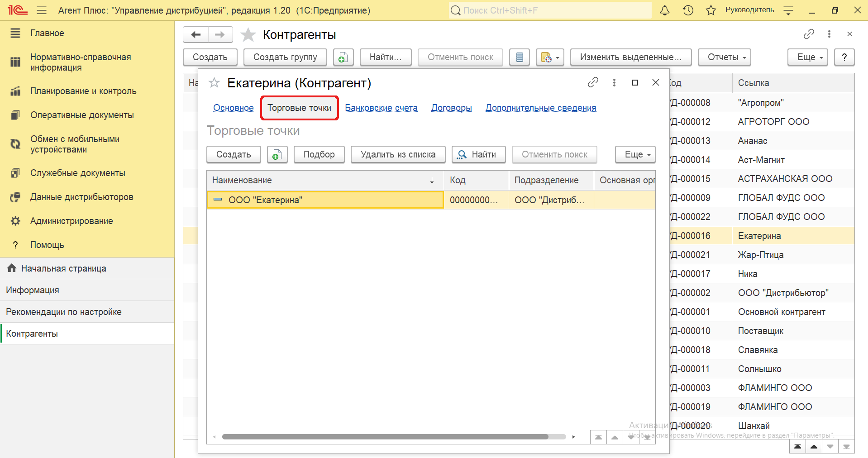Click Создать in Торговые точки toolbar
Screen dimensions: 868x458
point(234,154)
